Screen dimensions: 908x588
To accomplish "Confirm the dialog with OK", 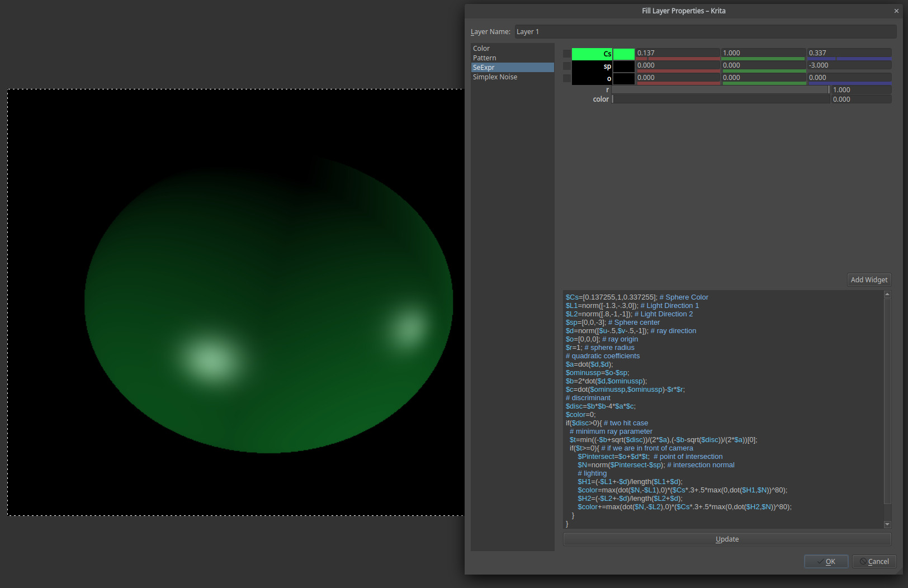I will (x=826, y=562).
